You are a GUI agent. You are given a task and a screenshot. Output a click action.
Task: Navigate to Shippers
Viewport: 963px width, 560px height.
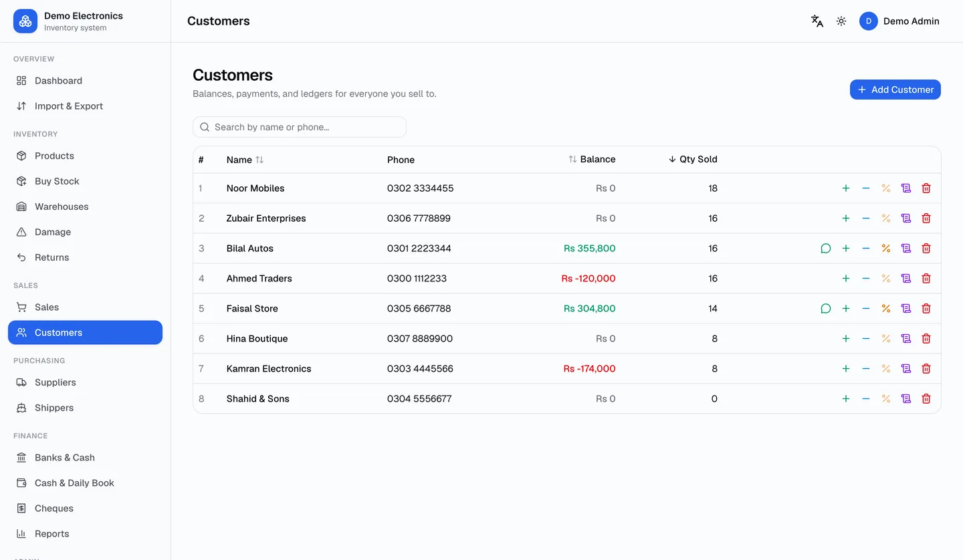[x=85, y=408]
